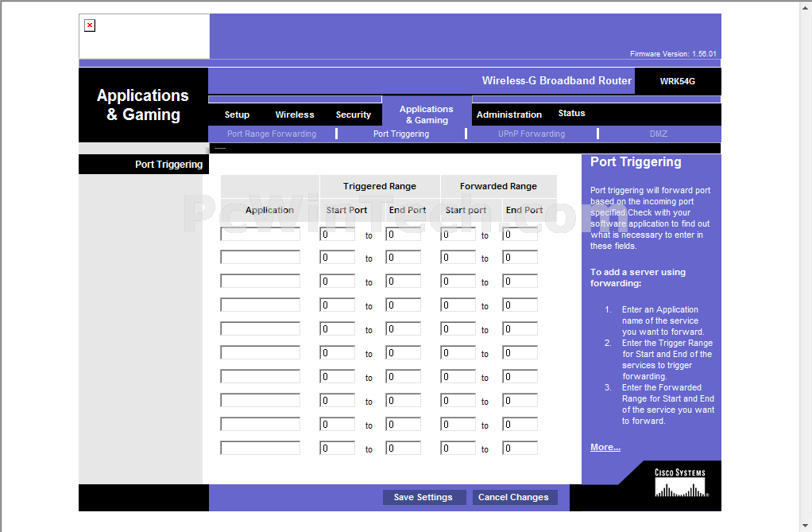Select the Forwarded Range End Port field in row one
The height and width of the screenshot is (532, 812).
[520, 234]
